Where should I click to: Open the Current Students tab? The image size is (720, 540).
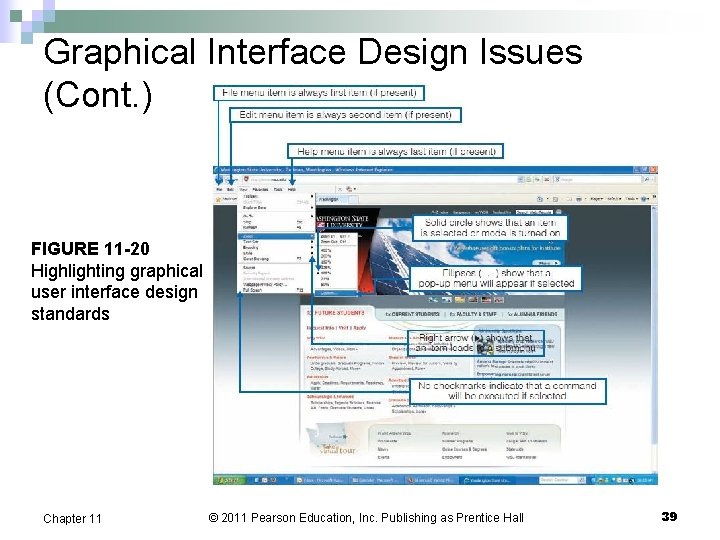point(412,314)
